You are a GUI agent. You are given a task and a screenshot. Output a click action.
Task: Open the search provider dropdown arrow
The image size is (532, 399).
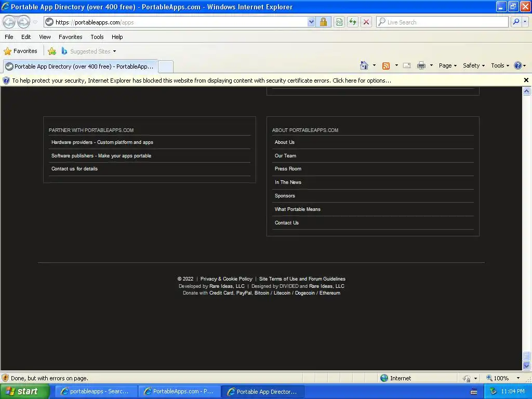tap(525, 22)
